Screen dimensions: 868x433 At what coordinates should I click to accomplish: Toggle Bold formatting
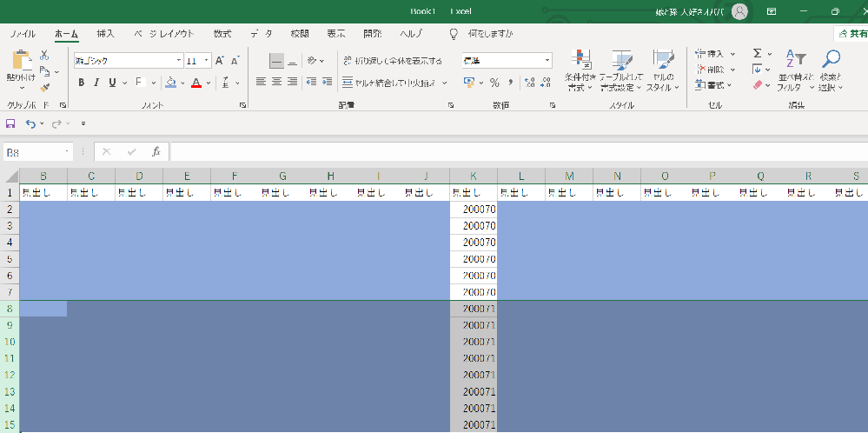(82, 83)
